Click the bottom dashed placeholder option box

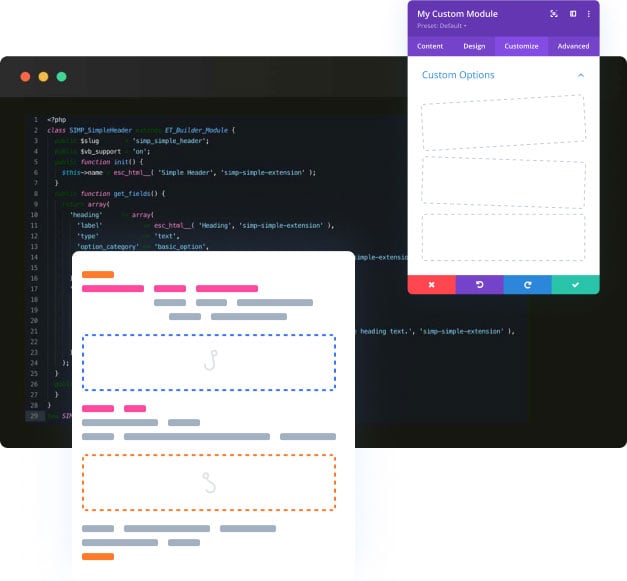[503, 237]
